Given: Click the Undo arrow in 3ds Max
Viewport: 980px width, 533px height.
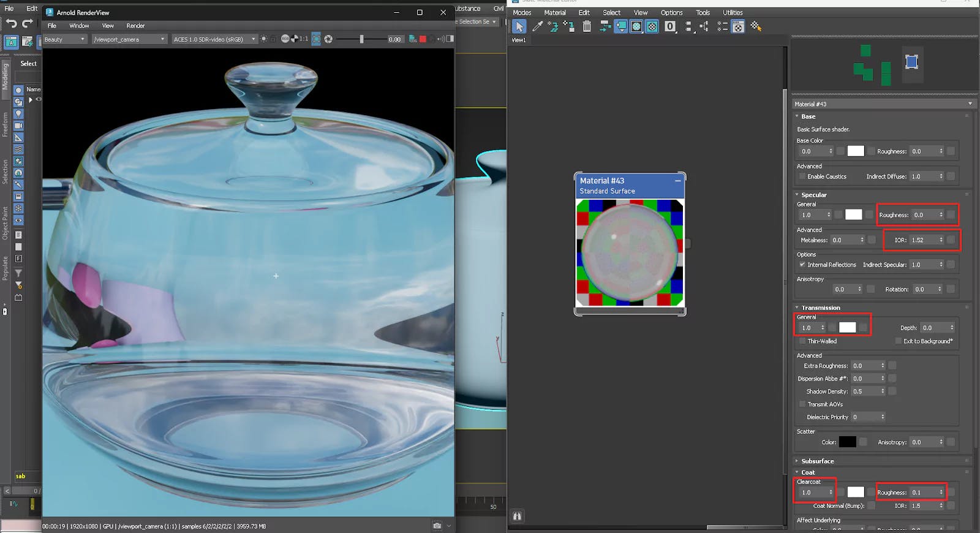Looking at the screenshot, I should pyautogui.click(x=12, y=23).
